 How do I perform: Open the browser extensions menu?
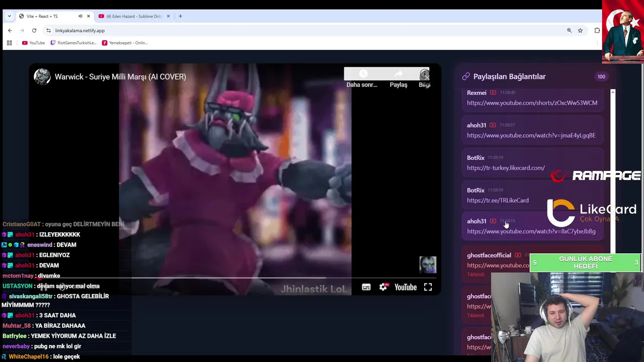tap(597, 31)
